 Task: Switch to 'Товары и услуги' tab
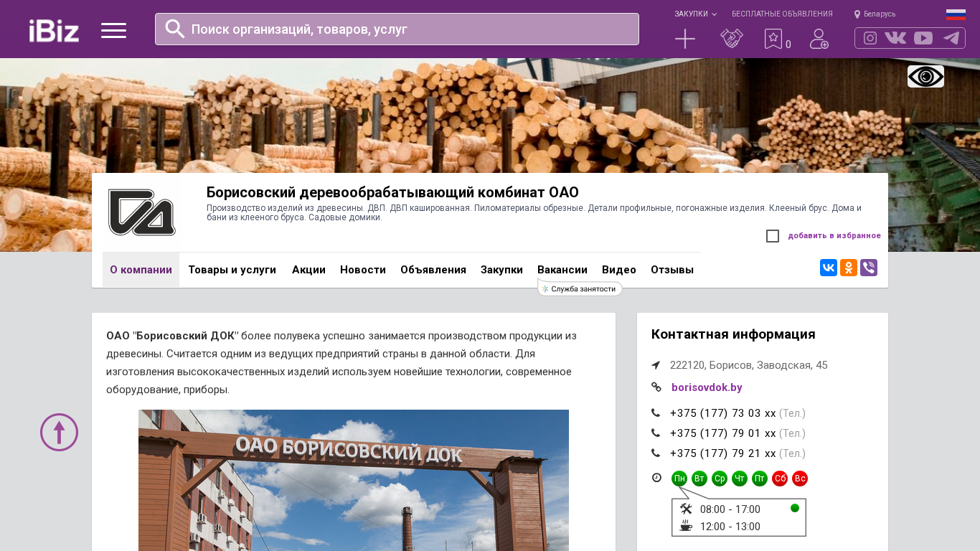point(232,270)
